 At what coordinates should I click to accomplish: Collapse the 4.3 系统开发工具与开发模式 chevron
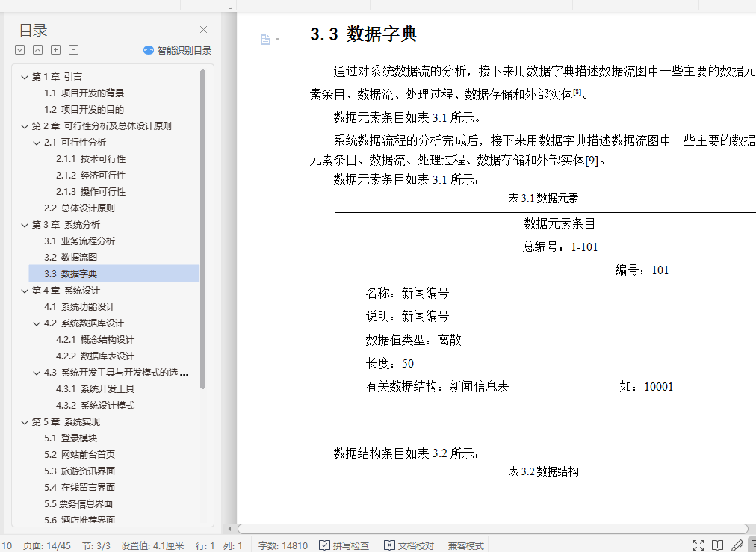click(x=37, y=373)
